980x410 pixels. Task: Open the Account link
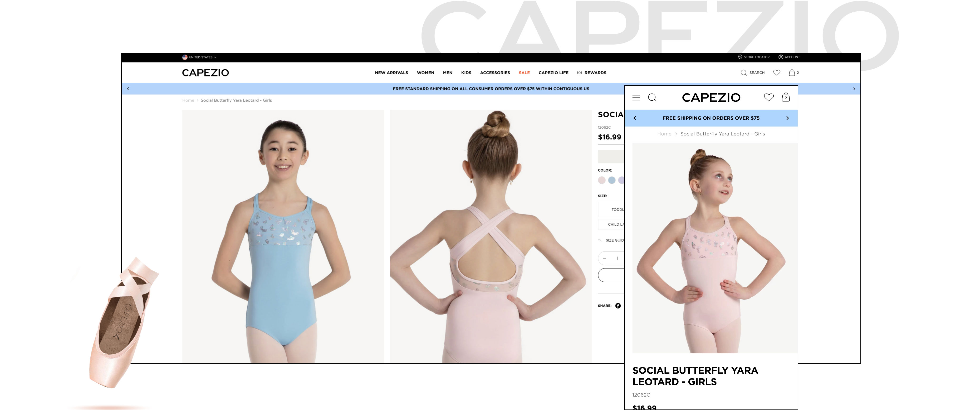point(789,57)
